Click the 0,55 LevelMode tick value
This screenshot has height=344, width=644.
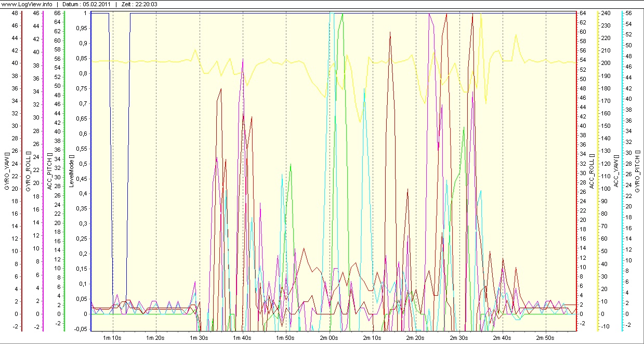pos(83,149)
